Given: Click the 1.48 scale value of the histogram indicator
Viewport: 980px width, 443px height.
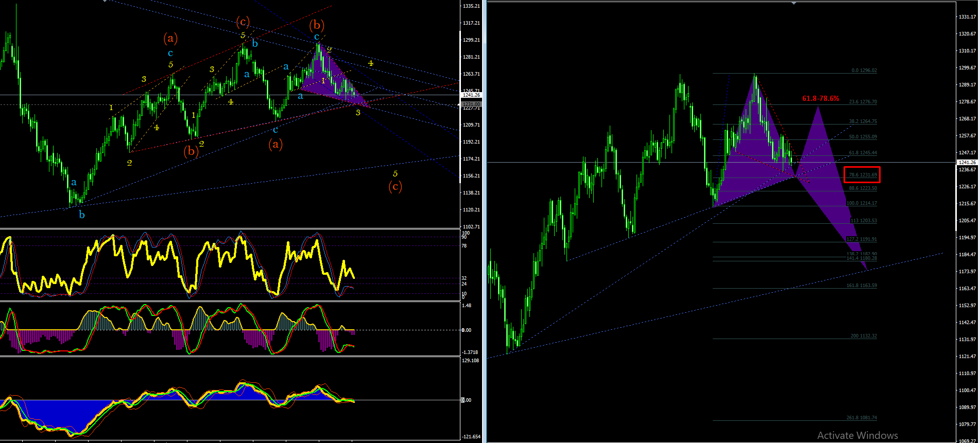Looking at the screenshot, I should (467, 306).
